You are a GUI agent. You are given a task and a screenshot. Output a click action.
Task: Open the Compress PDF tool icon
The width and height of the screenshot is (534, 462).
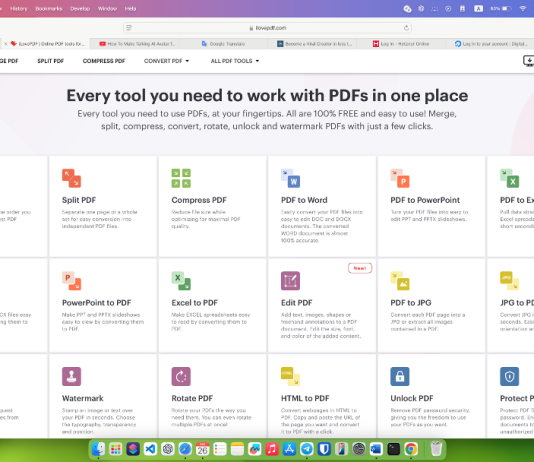[181, 178]
